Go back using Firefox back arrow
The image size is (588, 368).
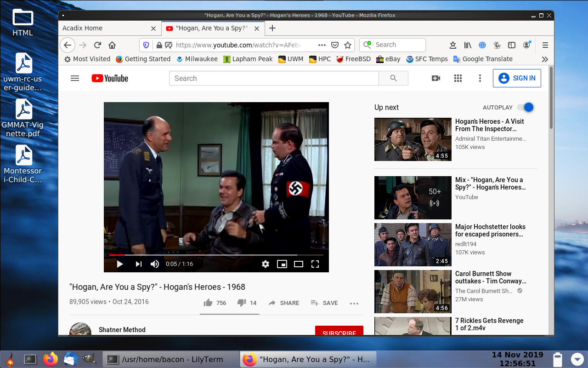click(x=68, y=45)
